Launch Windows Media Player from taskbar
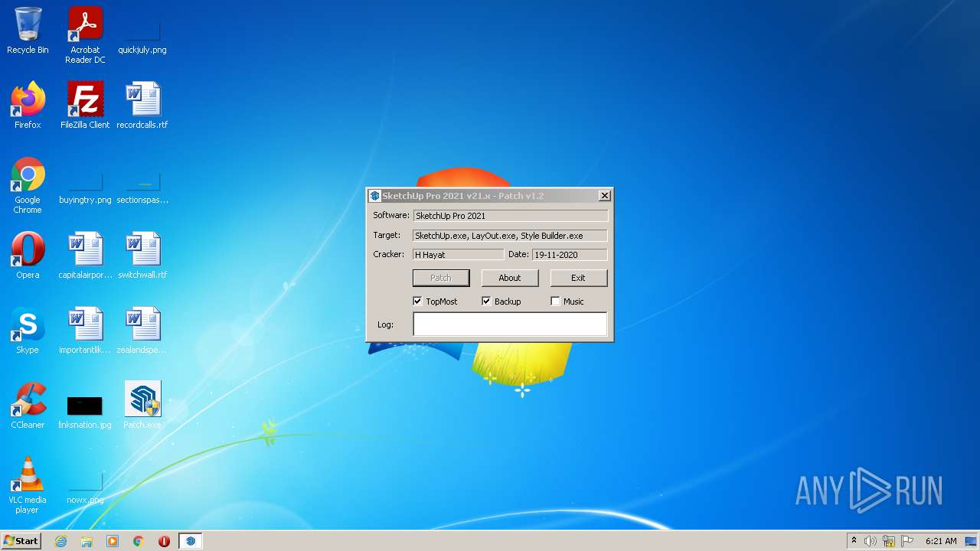980x551 pixels. (x=113, y=541)
